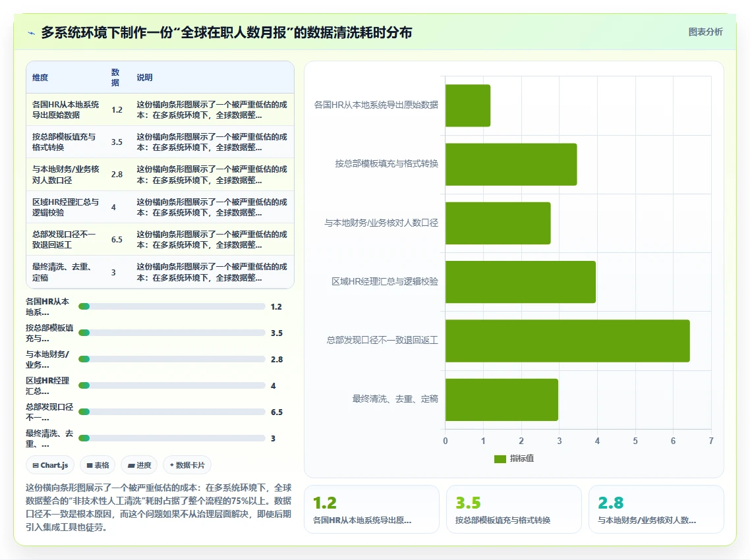
Task: Select the Chart.js tag chip
Action: pos(50,465)
